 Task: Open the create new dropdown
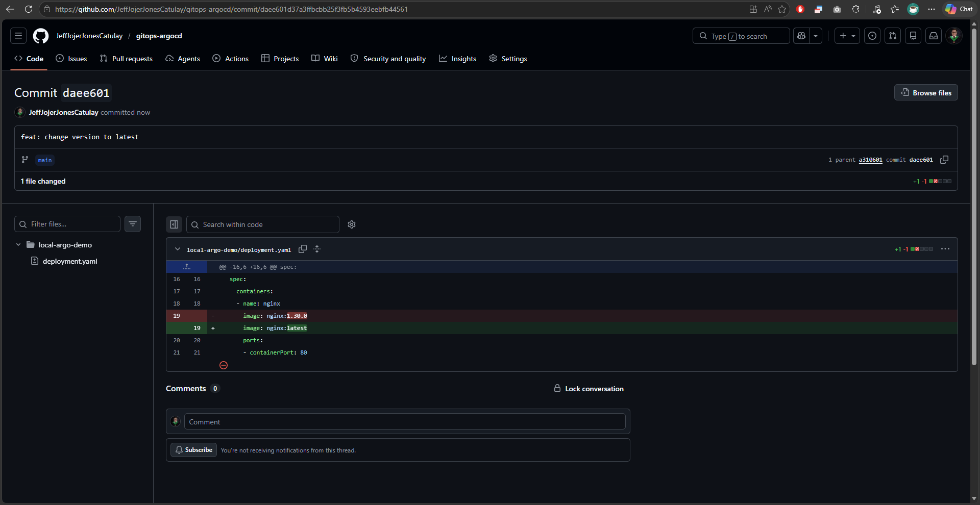847,36
